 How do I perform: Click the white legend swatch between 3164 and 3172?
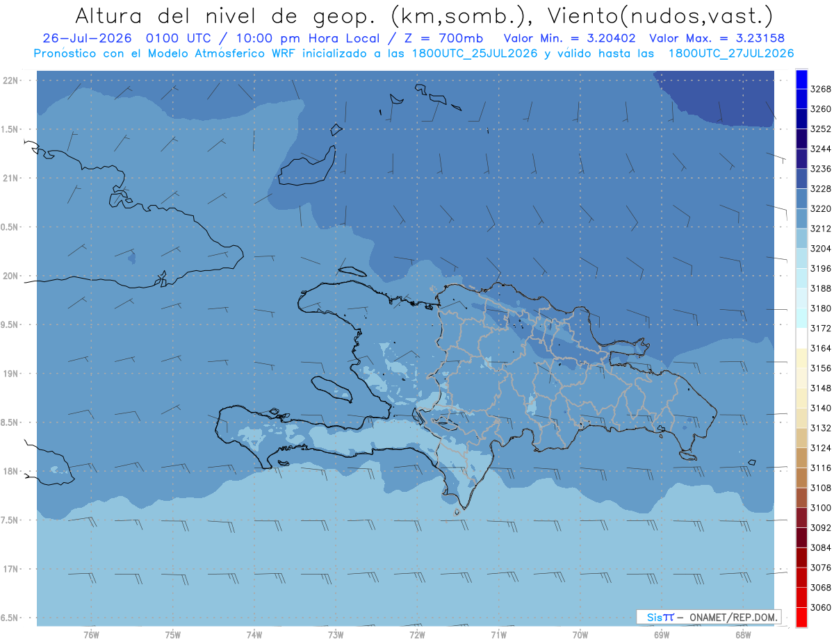801,338
